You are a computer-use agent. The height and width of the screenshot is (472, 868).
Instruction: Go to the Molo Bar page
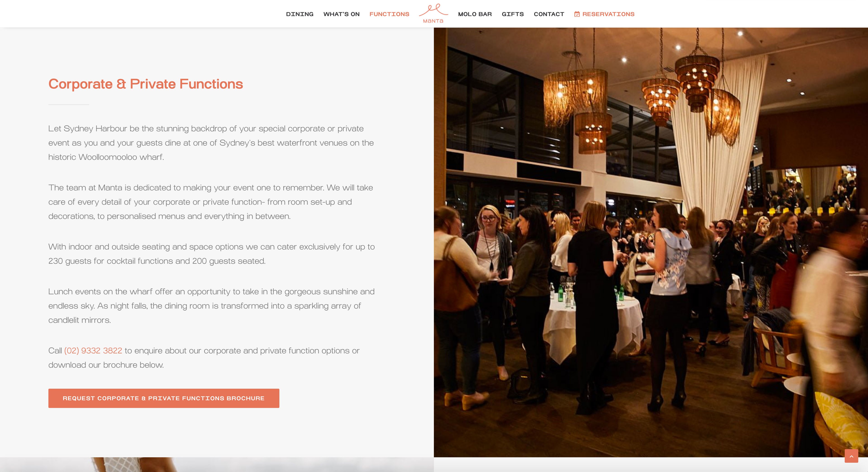coord(475,14)
